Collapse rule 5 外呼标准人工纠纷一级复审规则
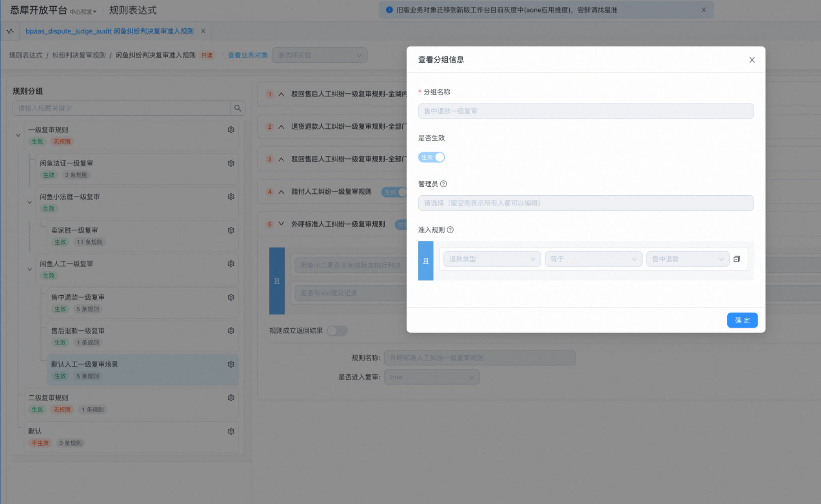Viewport: 821px width, 504px height. 281,224
